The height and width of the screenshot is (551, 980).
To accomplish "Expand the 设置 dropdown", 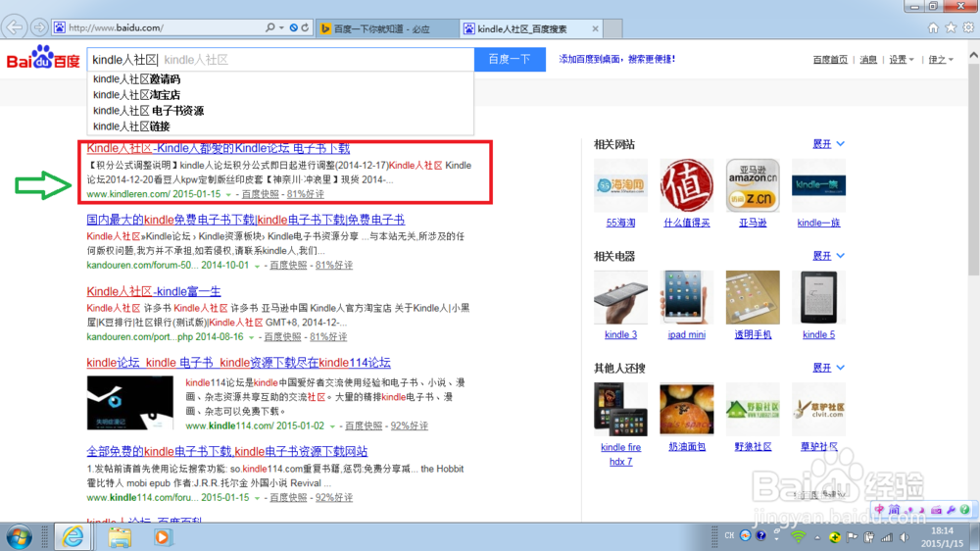I will click(x=902, y=60).
